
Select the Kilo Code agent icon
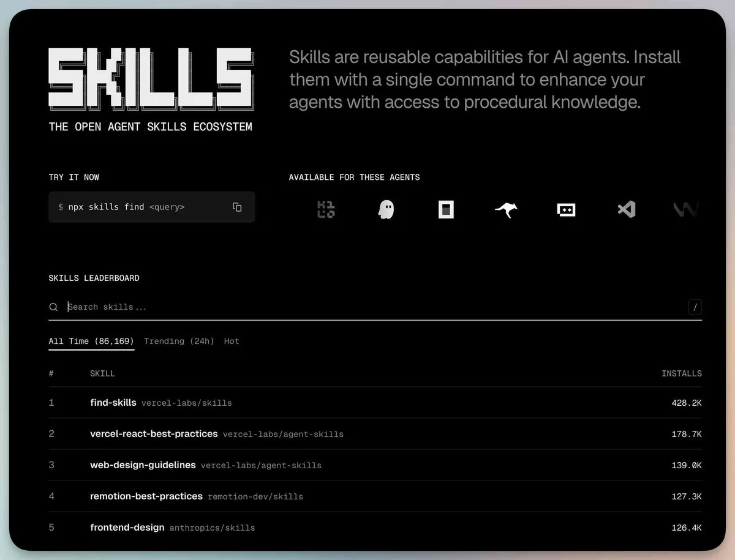[x=326, y=209]
